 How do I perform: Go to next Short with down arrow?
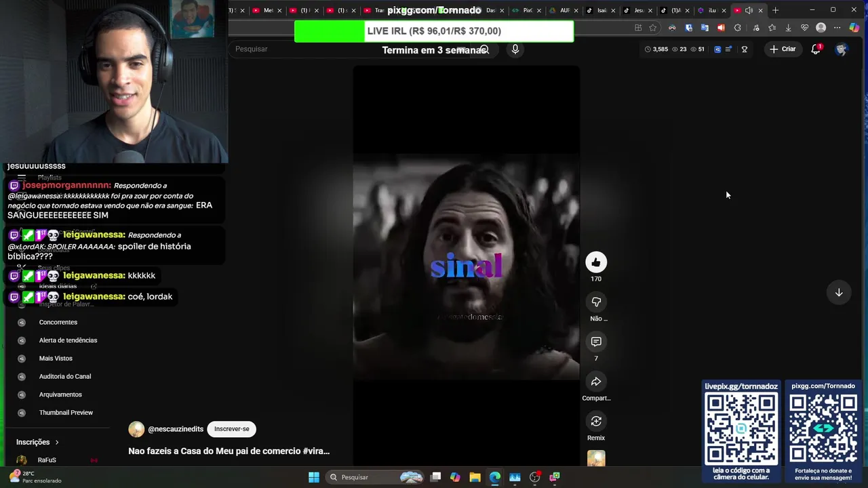point(839,292)
